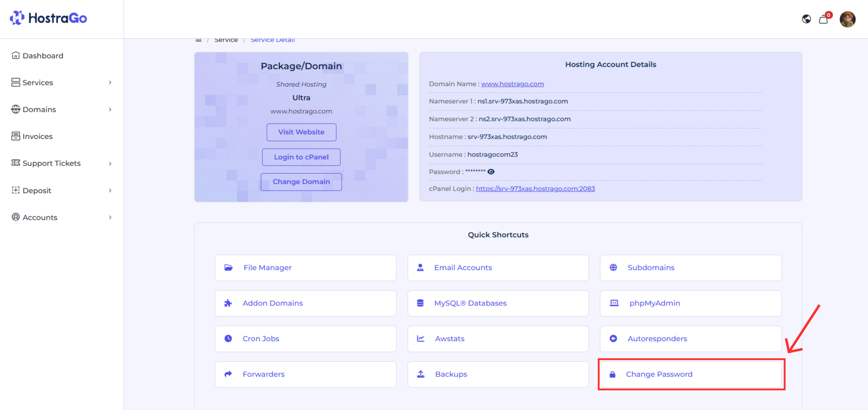
Task: Click the Backups upload icon
Action: coord(421,374)
